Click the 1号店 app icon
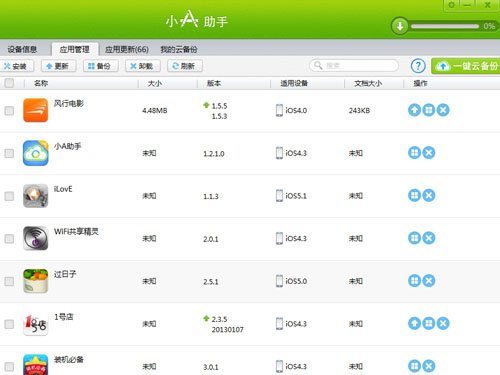The width and height of the screenshot is (500, 375). [36, 324]
